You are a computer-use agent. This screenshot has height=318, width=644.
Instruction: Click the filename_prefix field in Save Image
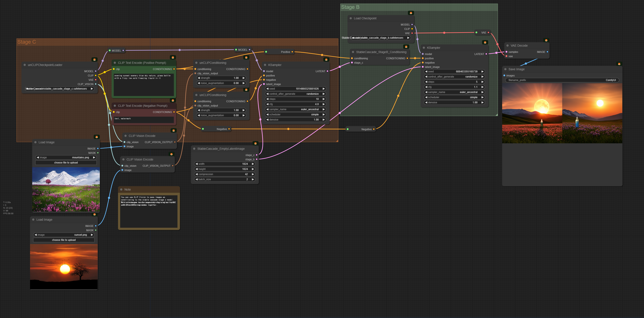pos(562,80)
